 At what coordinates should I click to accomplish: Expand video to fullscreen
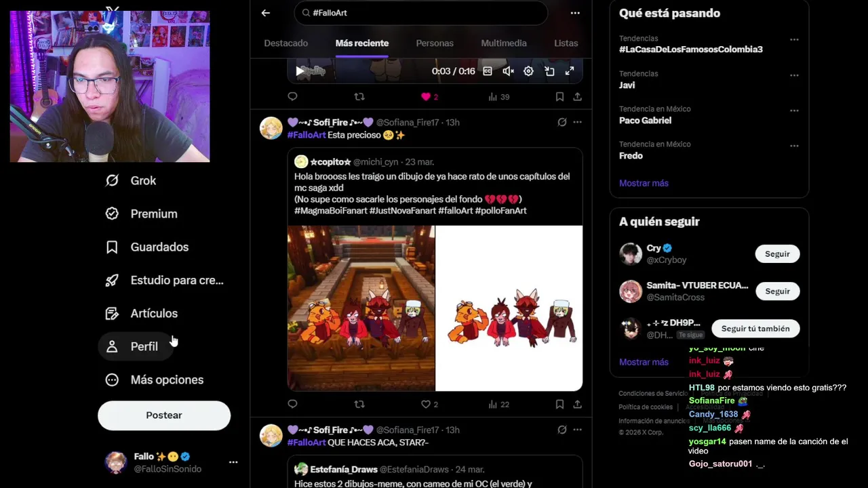tap(570, 71)
